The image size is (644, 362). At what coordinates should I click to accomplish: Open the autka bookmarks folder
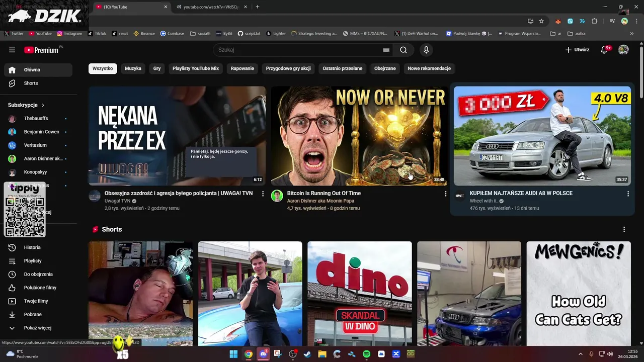[576, 33]
